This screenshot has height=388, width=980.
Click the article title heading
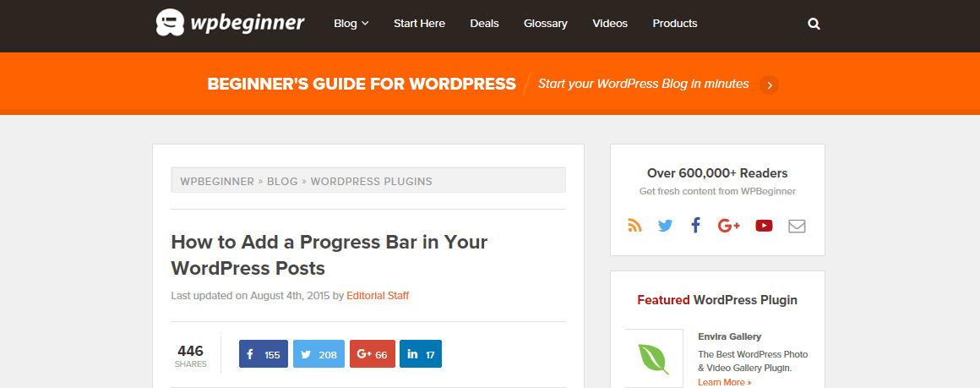point(329,255)
